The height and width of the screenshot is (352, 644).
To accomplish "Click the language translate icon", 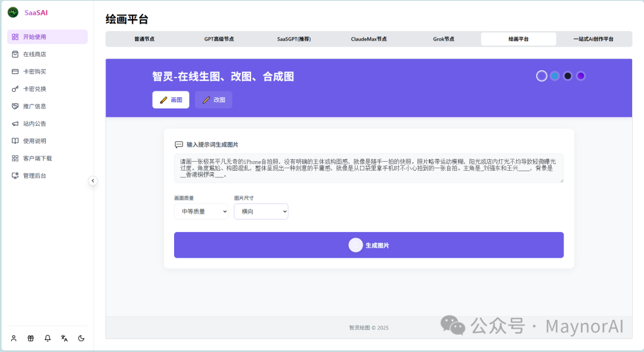I will pos(64,338).
